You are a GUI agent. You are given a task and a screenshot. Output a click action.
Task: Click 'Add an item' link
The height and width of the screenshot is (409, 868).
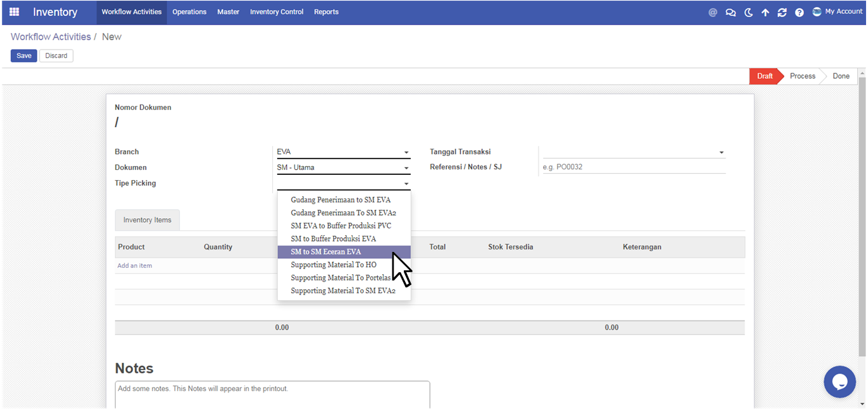pos(135,266)
